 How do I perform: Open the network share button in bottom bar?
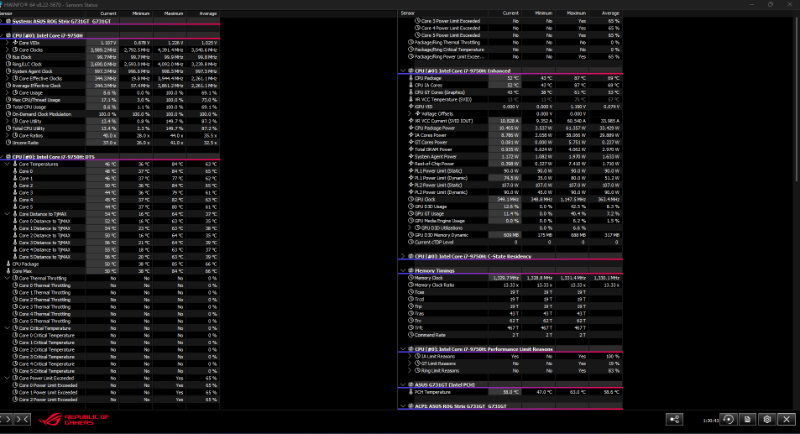coord(674,419)
